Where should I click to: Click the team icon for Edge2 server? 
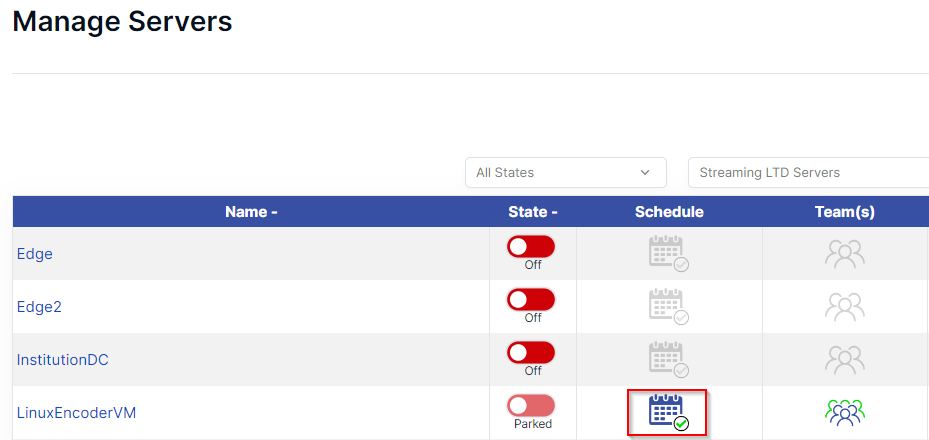point(845,307)
